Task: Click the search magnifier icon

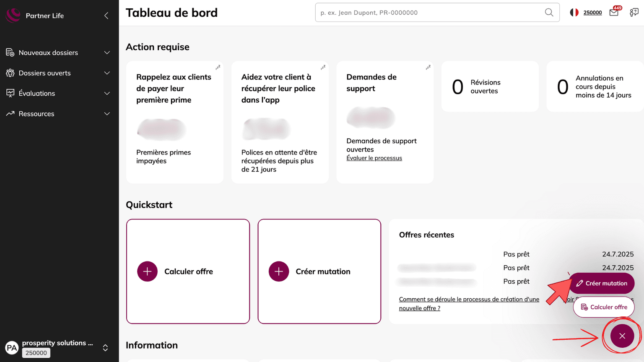Action: click(549, 13)
